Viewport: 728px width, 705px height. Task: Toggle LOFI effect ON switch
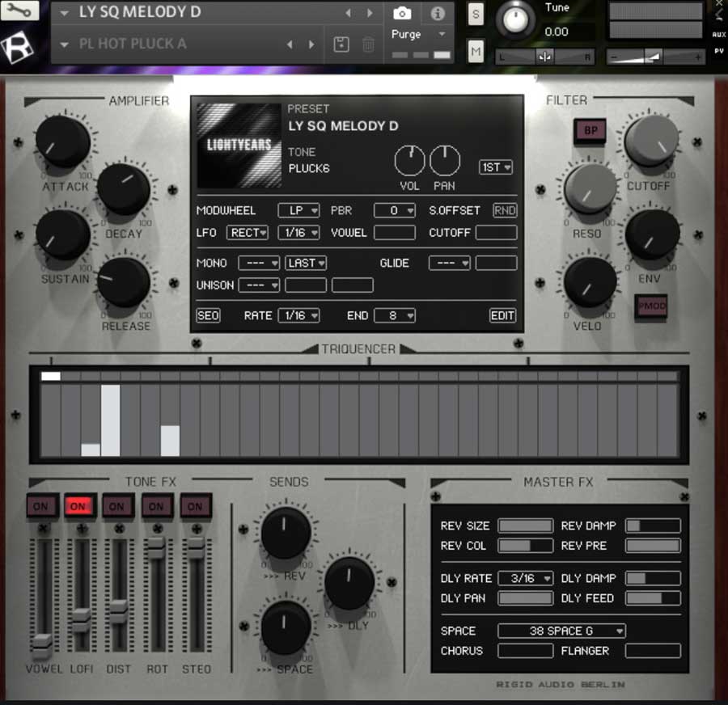coord(80,506)
